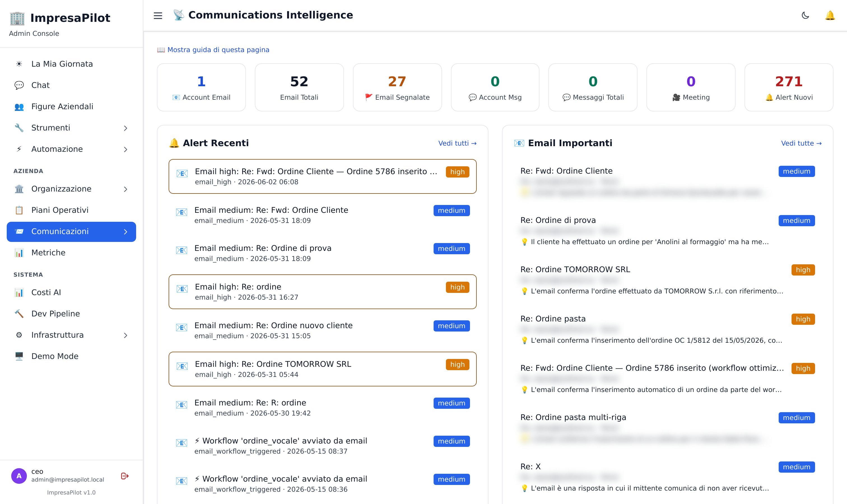The image size is (847, 504).
Task: Open the Email Totali stat card
Action: (x=299, y=87)
